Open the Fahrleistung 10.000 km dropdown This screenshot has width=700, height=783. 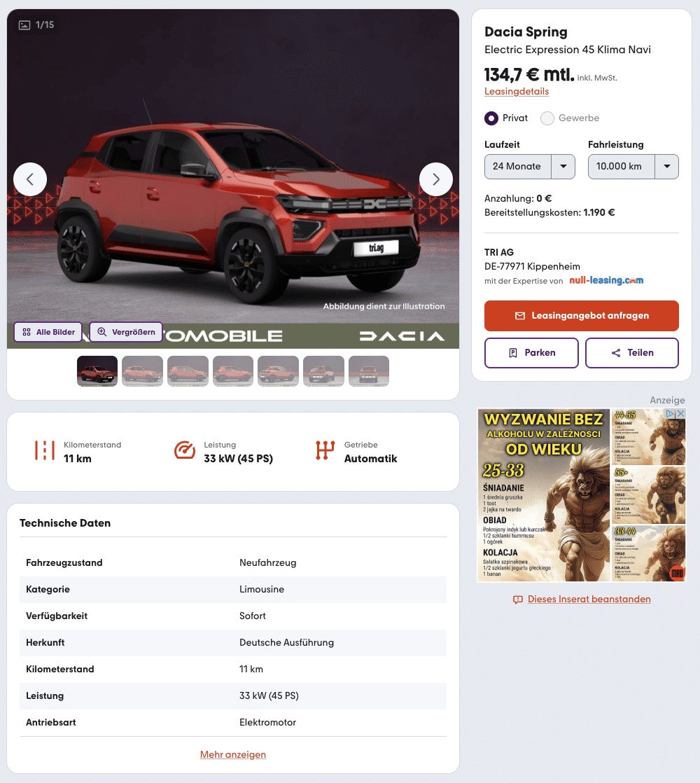point(633,167)
